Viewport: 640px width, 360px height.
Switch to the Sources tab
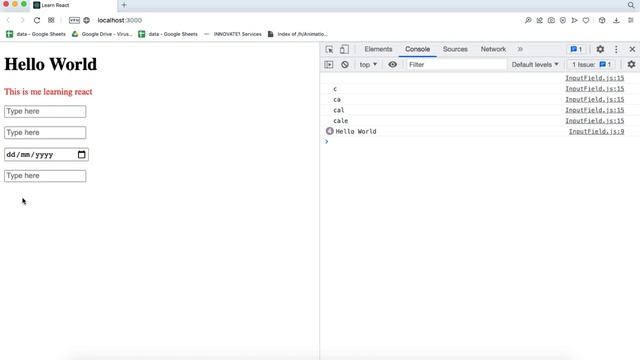pyautogui.click(x=455, y=49)
